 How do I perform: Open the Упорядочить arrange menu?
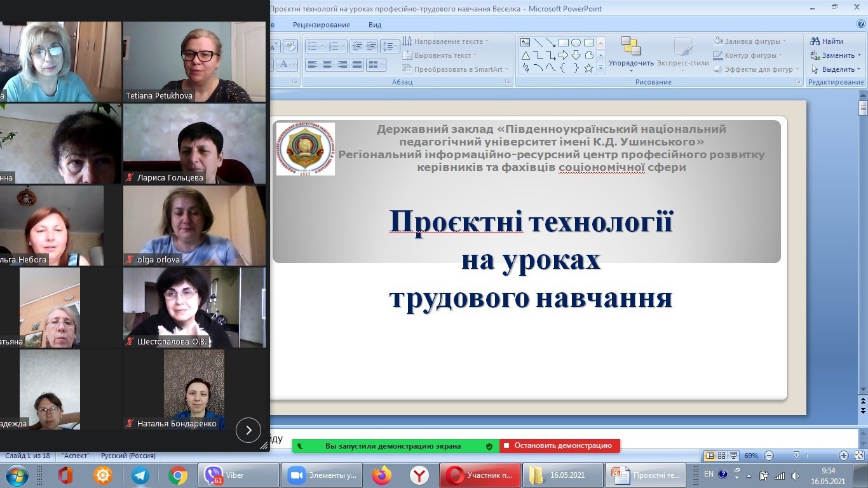631,54
